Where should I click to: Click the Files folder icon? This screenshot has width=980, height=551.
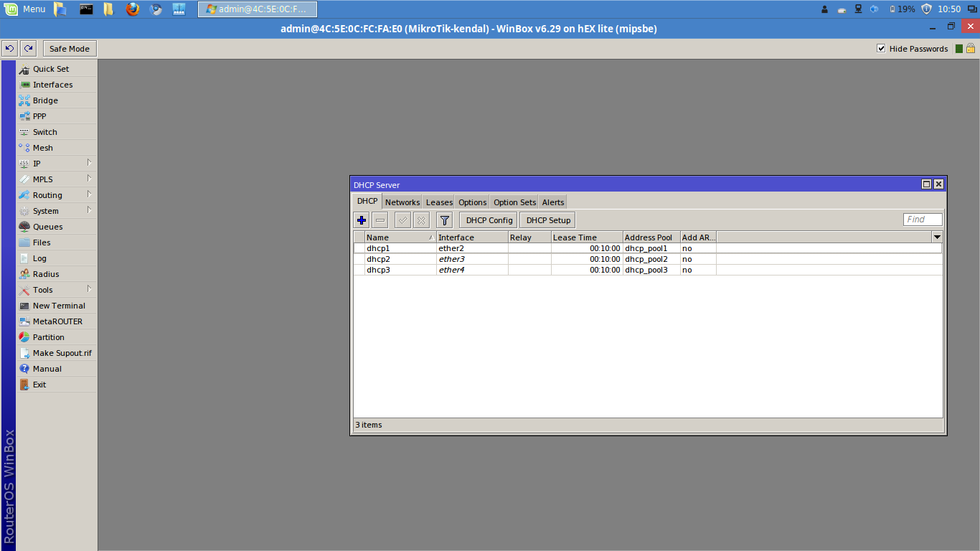pyautogui.click(x=24, y=242)
